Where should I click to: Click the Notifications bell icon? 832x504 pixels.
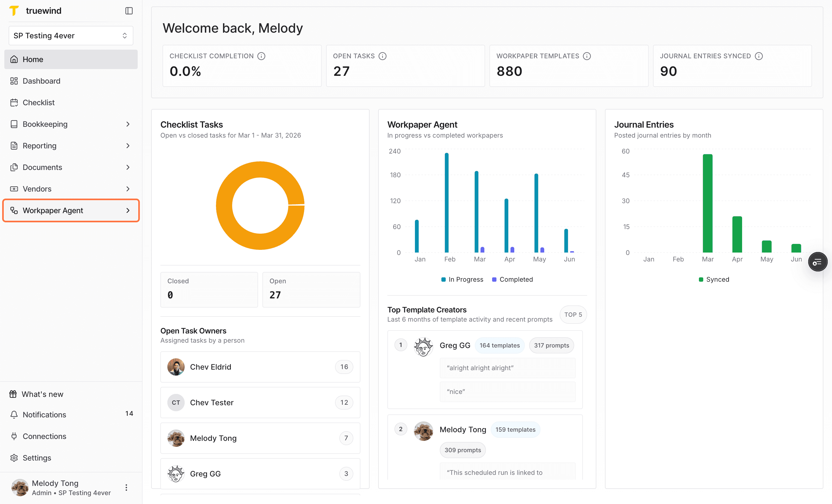coord(14,415)
